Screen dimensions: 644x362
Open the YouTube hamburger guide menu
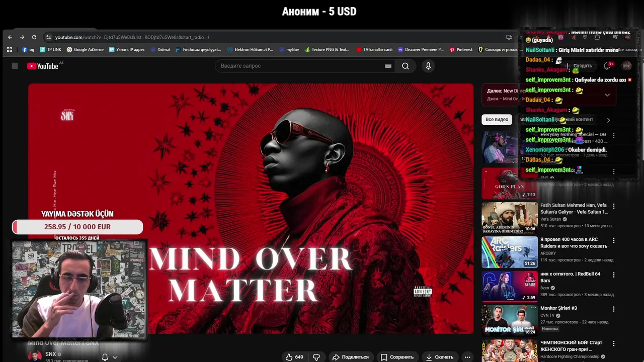tap(15, 66)
